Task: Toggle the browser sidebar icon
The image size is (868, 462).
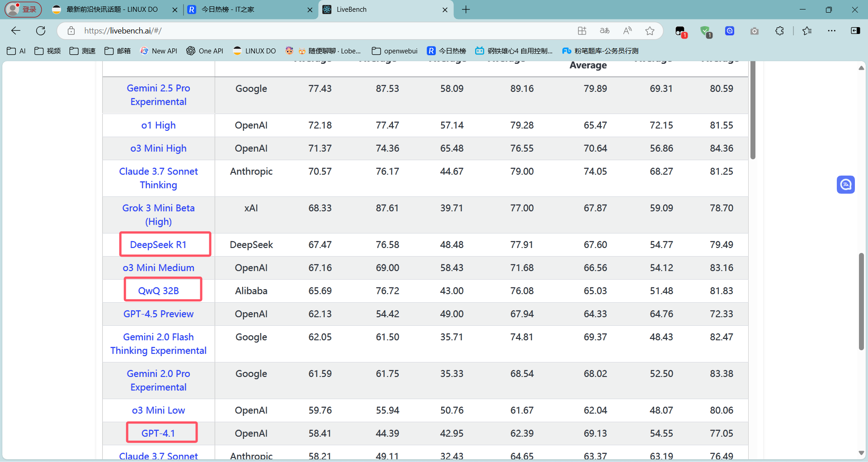Action: tap(855, 31)
